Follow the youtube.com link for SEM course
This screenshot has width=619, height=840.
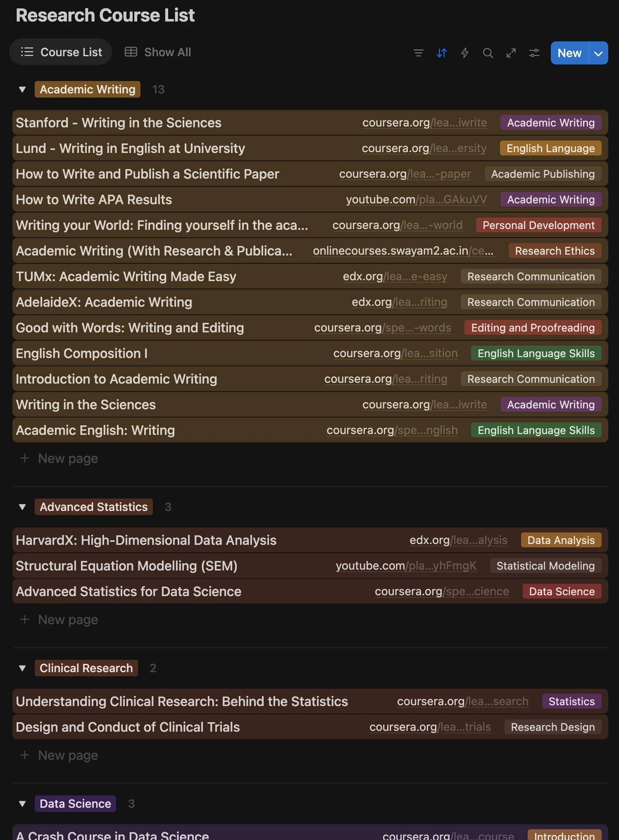coord(406,566)
